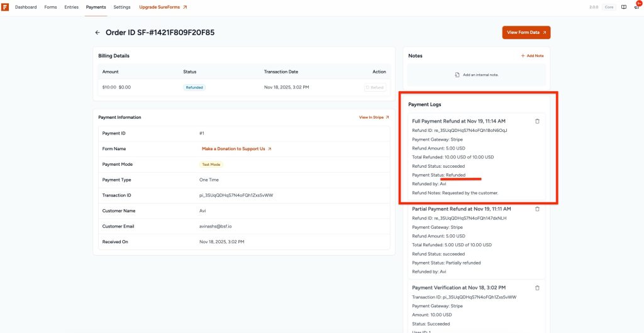Screen dimensions: 644x333
Task: Open the documentation book icon
Action: pos(624,7)
